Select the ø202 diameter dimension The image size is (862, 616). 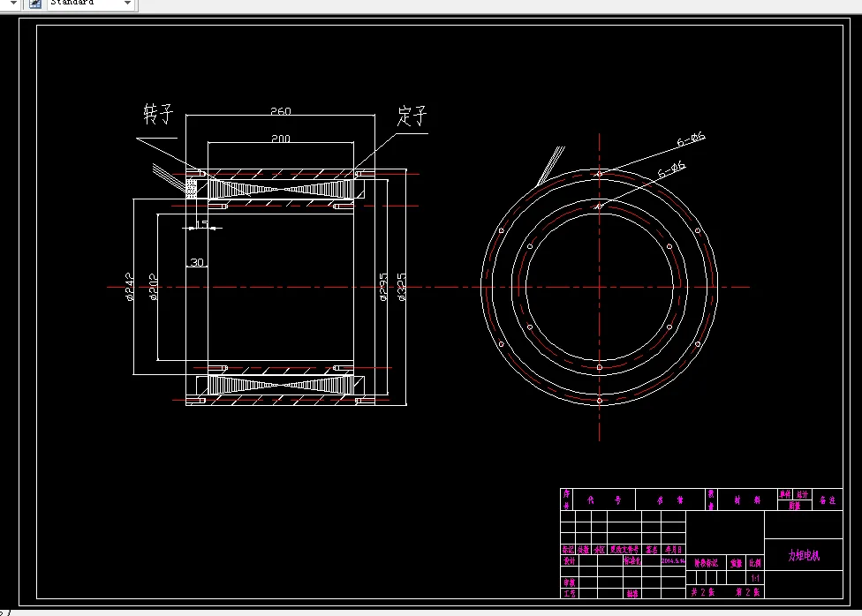[x=154, y=286]
